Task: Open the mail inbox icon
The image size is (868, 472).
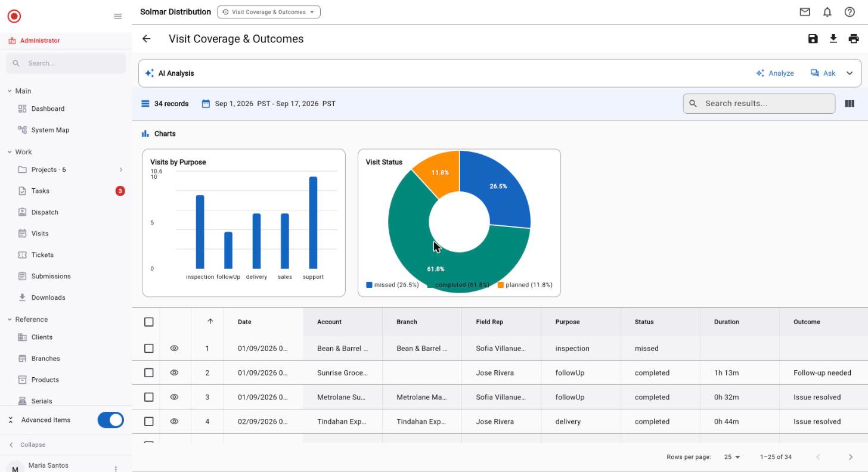Action: pyautogui.click(x=805, y=12)
